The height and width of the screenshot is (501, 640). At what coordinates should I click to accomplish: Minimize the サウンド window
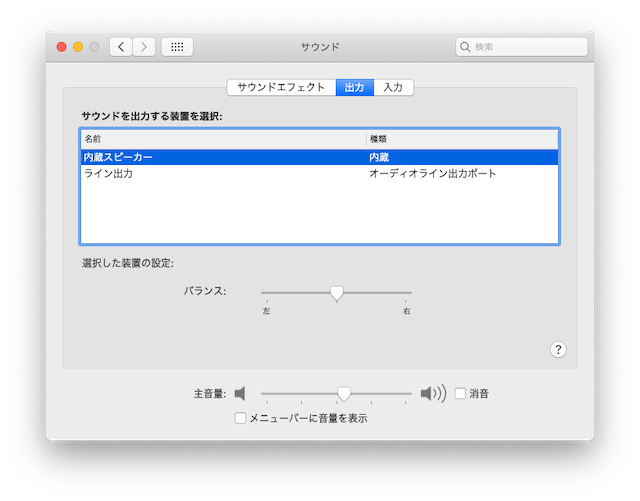pyautogui.click(x=78, y=47)
